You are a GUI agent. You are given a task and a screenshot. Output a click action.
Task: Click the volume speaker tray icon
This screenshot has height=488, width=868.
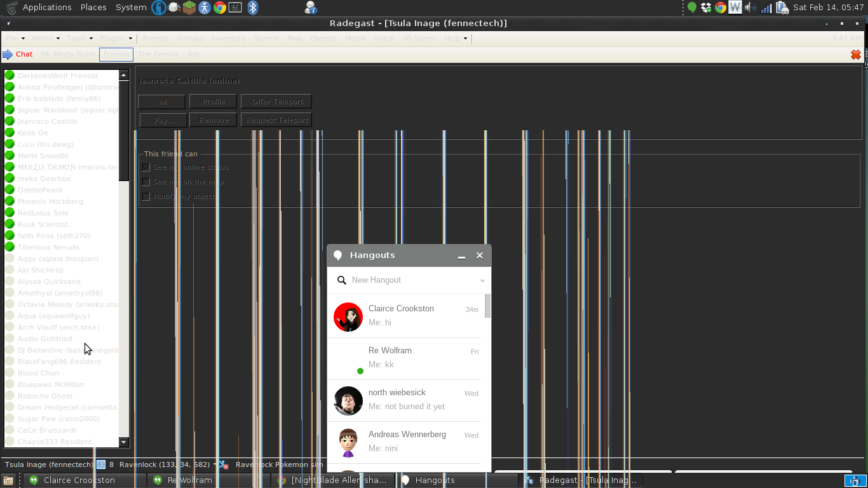pos(750,8)
